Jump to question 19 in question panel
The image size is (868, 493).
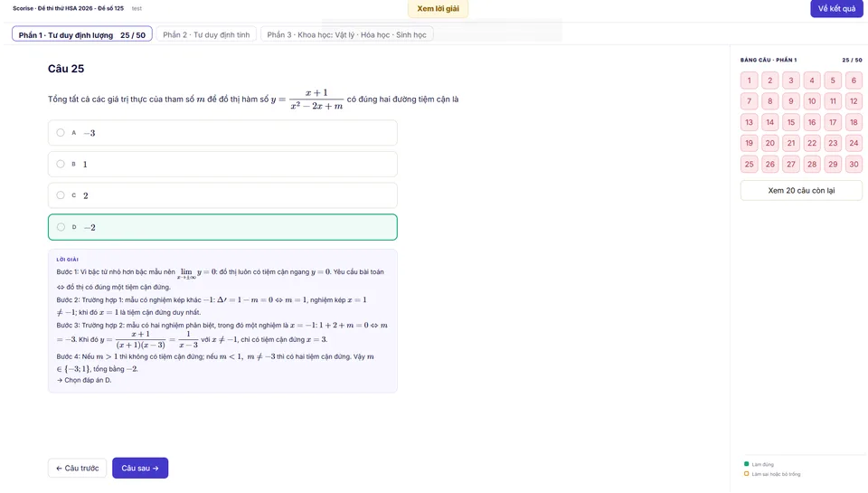749,143
